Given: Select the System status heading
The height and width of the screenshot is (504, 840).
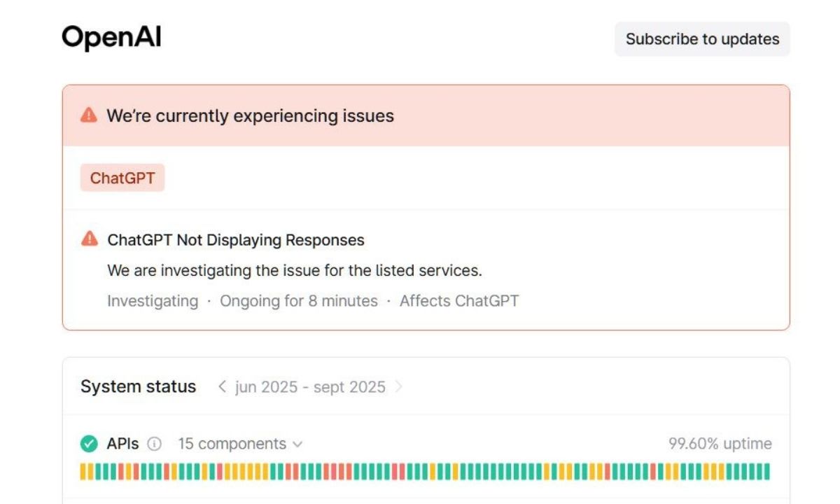Looking at the screenshot, I should pos(138,386).
